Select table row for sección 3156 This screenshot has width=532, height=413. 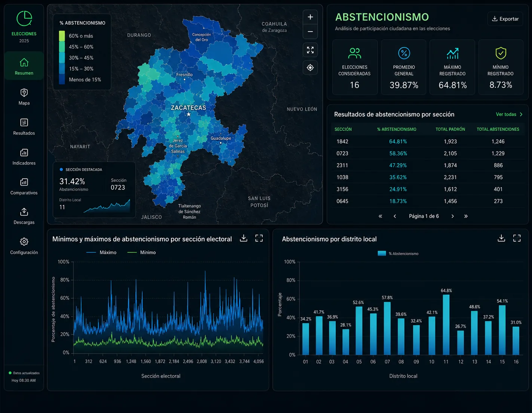(x=427, y=189)
